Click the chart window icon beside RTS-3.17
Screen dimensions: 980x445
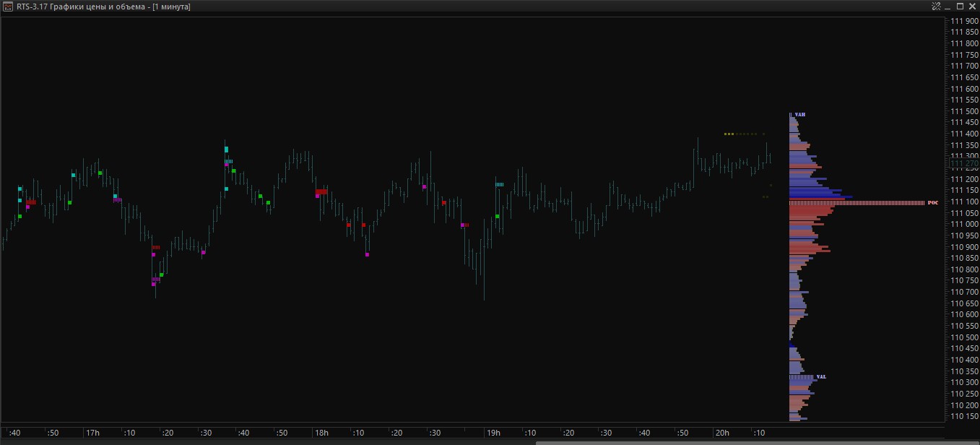click(x=8, y=7)
